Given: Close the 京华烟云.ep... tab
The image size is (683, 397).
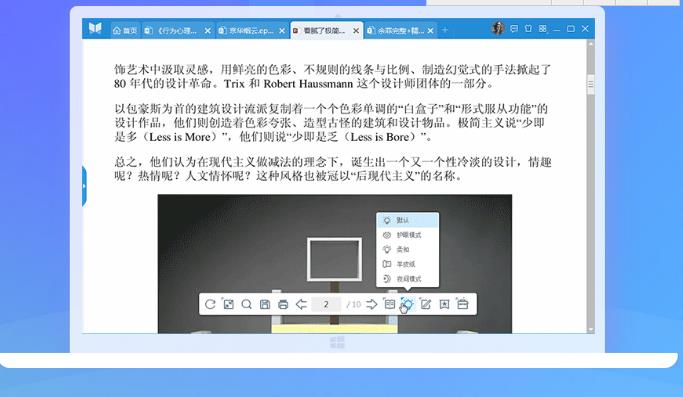Looking at the screenshot, I should coord(282,31).
